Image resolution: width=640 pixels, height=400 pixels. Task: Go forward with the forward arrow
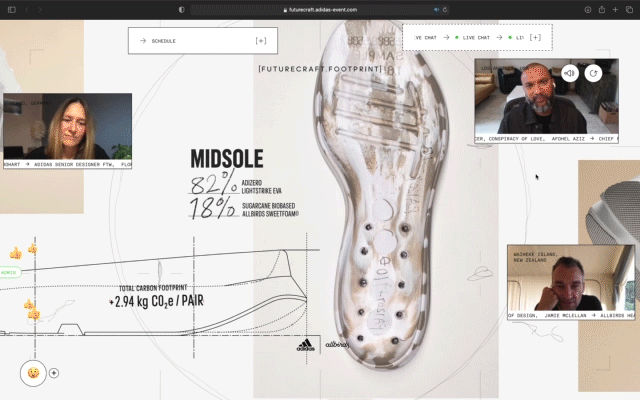tap(40, 9)
